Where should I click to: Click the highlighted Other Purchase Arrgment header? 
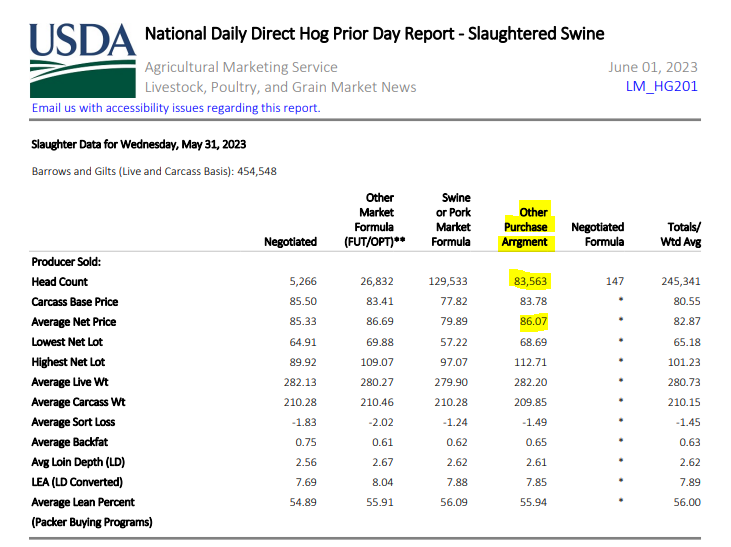tap(526, 227)
